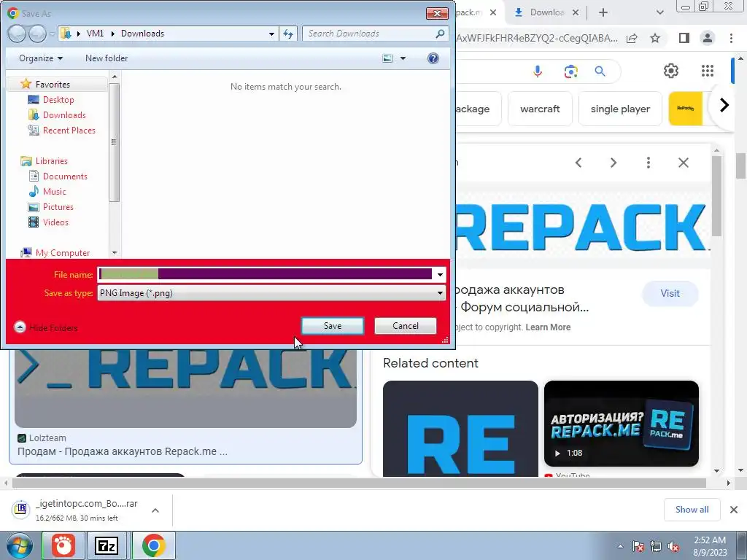Close the image preview panel
The width and height of the screenshot is (747, 560).
point(683,163)
